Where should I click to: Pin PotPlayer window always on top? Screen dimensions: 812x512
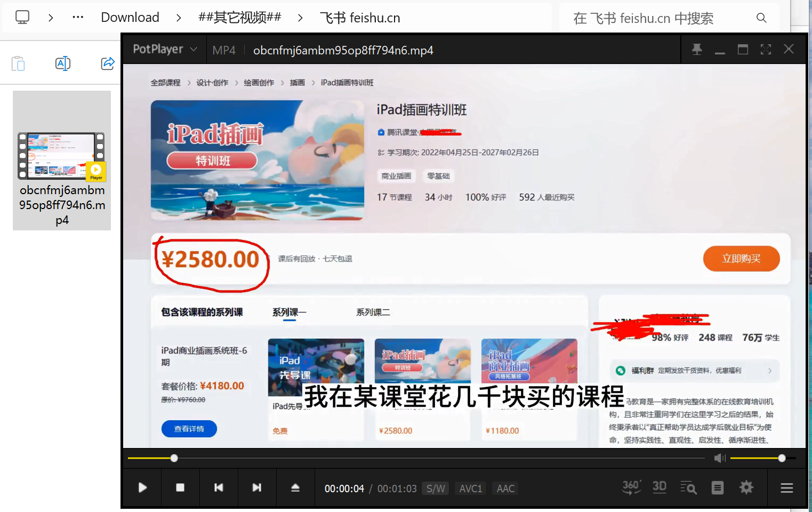coord(697,50)
